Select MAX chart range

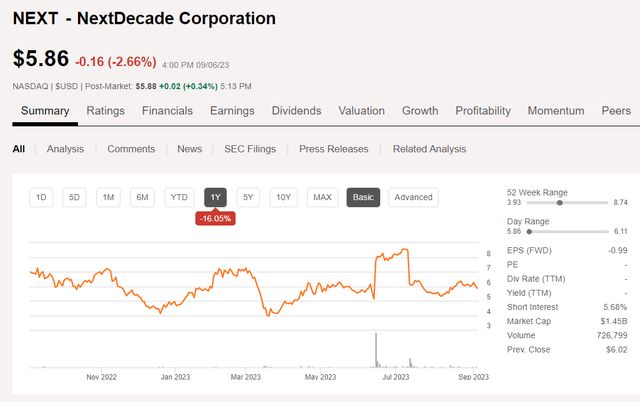[x=322, y=198]
